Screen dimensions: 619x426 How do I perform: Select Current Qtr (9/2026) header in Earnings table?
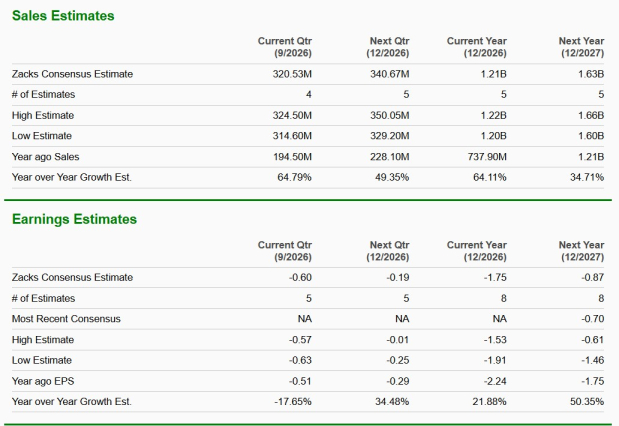pos(285,251)
